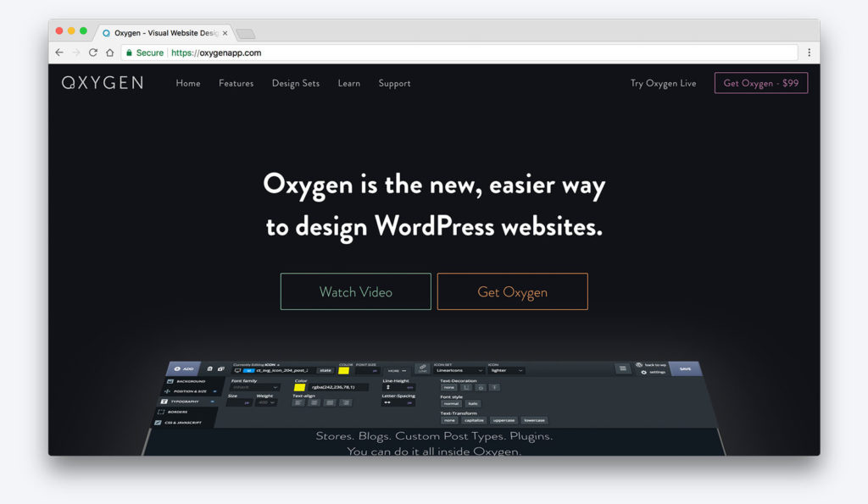
Task: Toggle italic font style
Action: pos(473,403)
